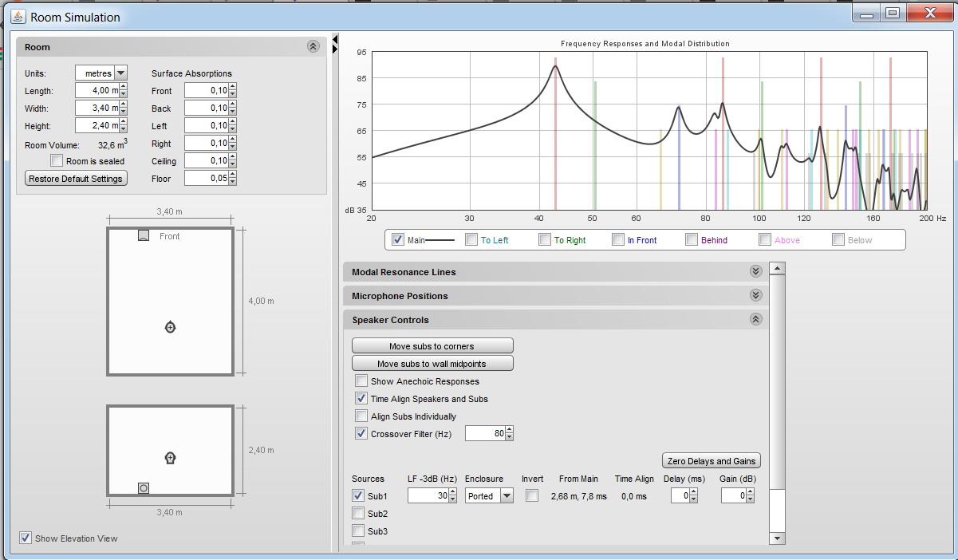The height and width of the screenshot is (560, 958).
Task: Click the listener head icon in elevation view
Action: tap(170, 458)
